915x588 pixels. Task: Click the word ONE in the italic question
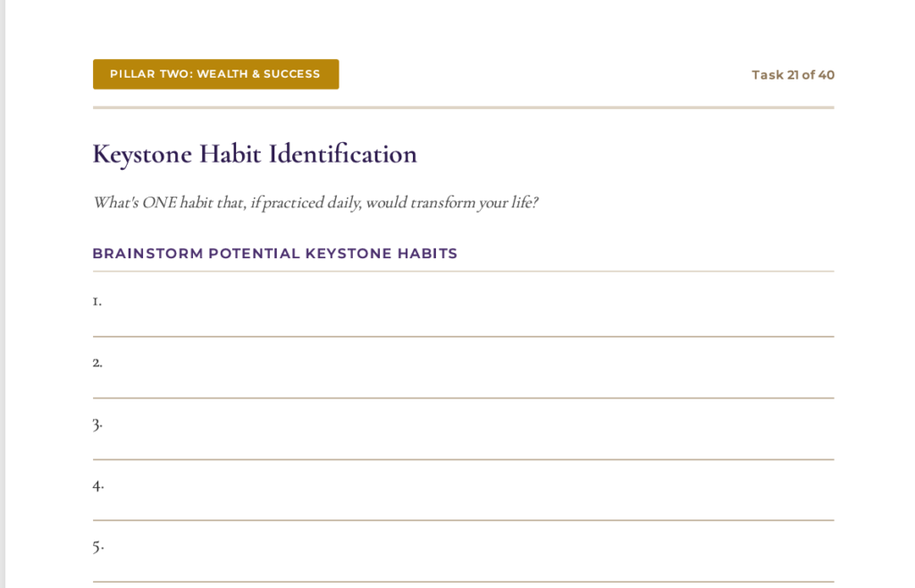159,202
